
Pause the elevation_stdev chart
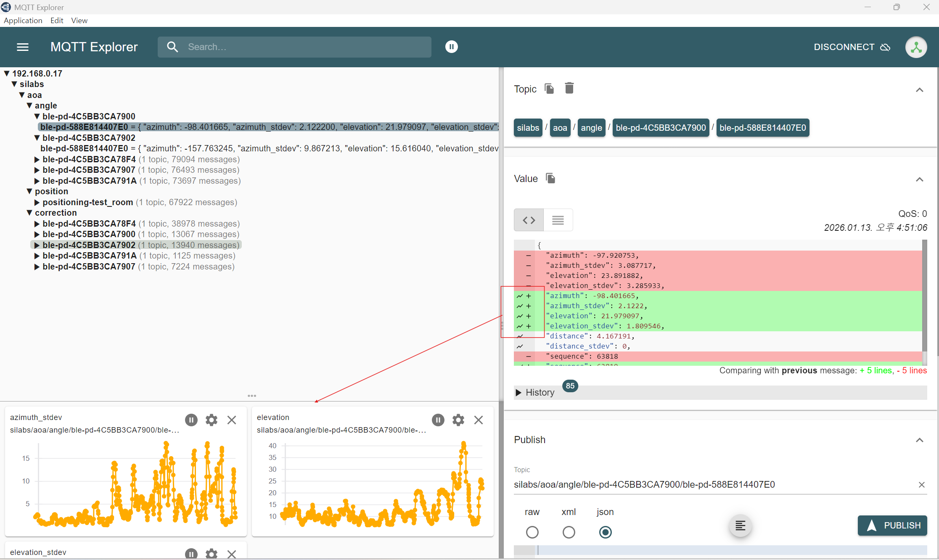[x=191, y=554]
